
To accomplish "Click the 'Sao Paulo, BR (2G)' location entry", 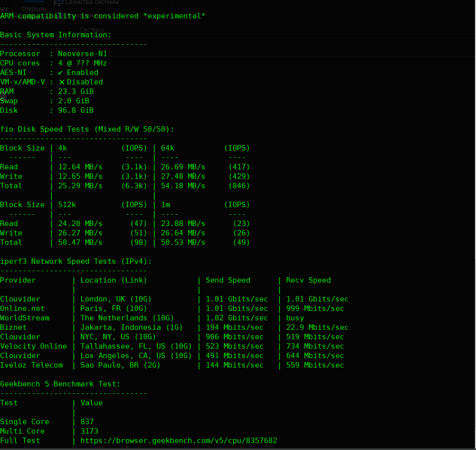I will (118, 365).
